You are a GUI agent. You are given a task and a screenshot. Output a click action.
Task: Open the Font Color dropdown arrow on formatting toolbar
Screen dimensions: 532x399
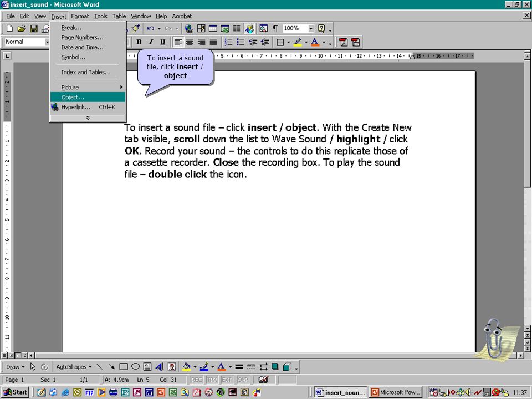click(324, 43)
